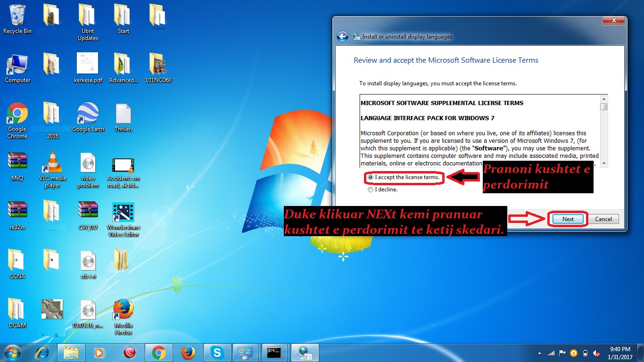Switch to Control Panel taskbar window
The width and height of the screenshot is (644, 362).
(246, 353)
